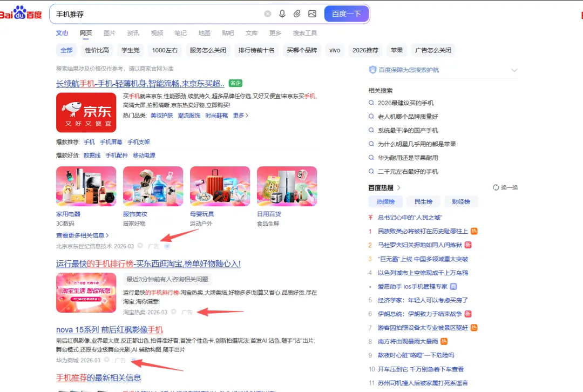
Task: Open the 图片 tab
Action: [109, 33]
